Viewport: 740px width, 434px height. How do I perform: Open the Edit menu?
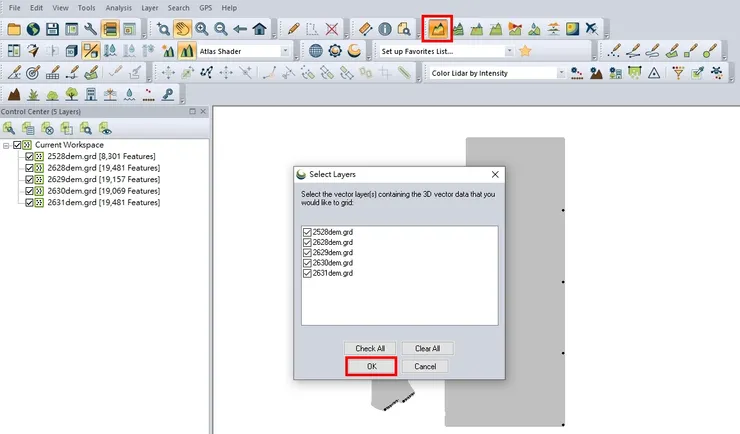point(36,8)
